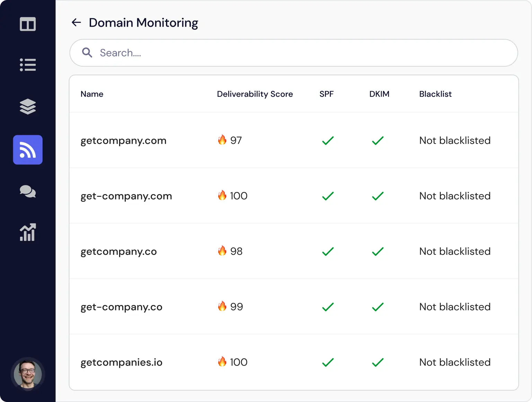Open the analytics bar chart icon
Screen dimensions: 532x402
(x=28, y=232)
